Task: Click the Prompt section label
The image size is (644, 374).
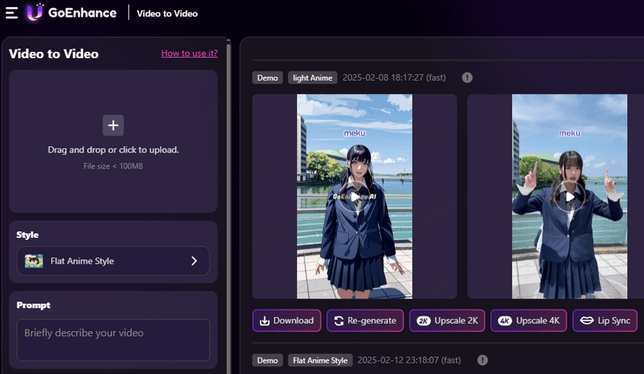Action: 33,305
